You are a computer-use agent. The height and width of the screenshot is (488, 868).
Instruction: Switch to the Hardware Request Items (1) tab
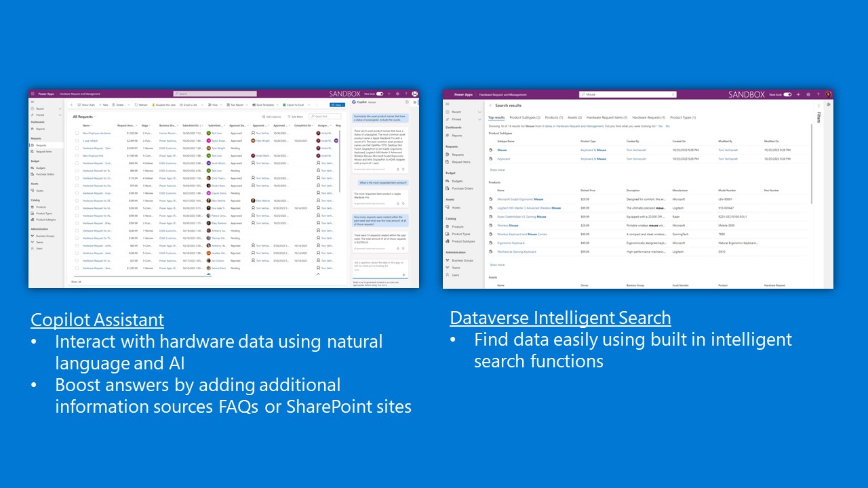click(607, 117)
